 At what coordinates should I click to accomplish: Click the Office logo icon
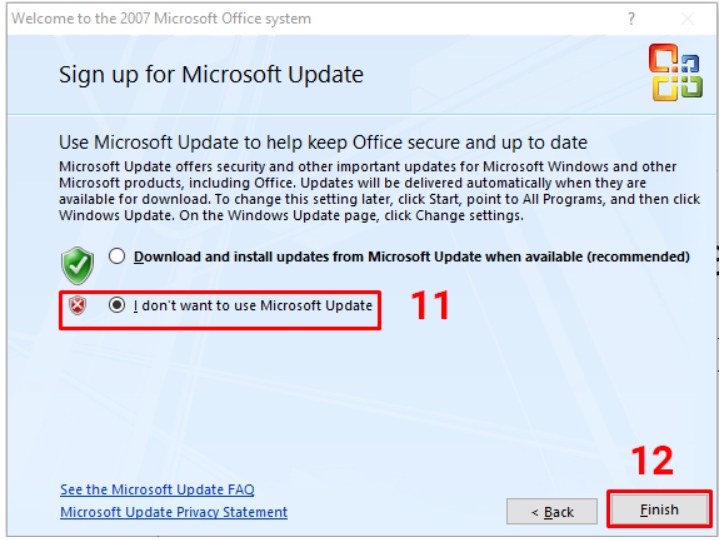[675, 74]
